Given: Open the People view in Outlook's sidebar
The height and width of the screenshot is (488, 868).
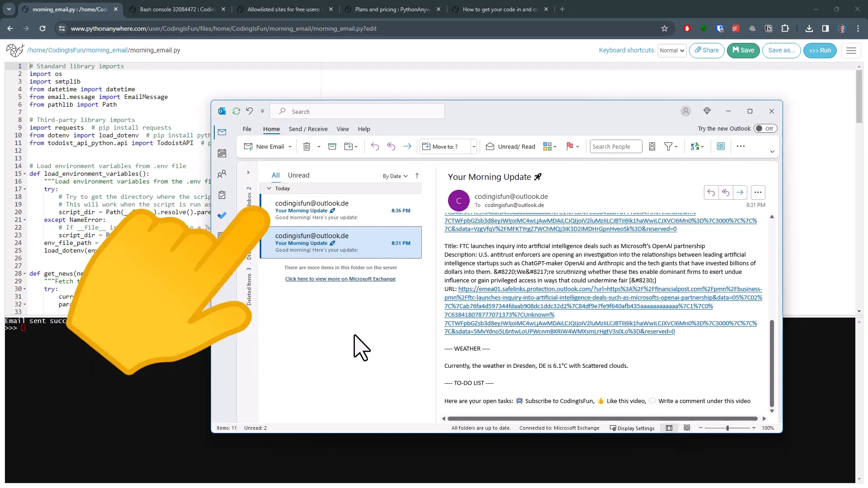Looking at the screenshot, I should pos(222,174).
